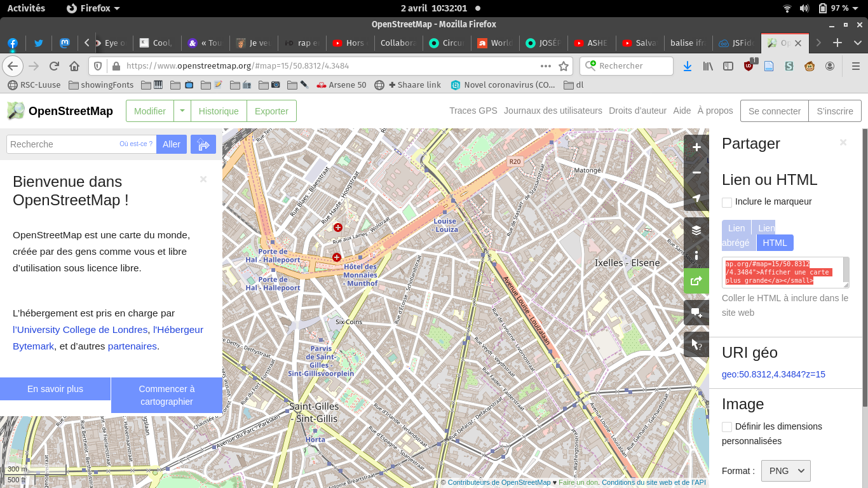Screen dimensions: 868x488
Task: Open the Historique view
Action: [219, 111]
